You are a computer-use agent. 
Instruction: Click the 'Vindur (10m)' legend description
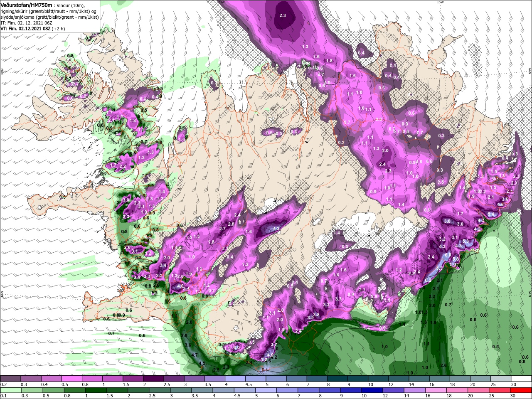70,5
